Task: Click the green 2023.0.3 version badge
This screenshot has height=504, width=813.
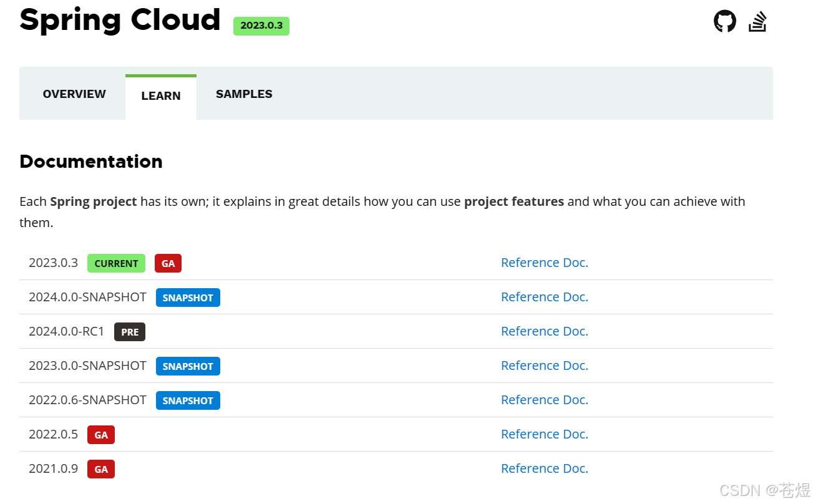Action: (261, 26)
